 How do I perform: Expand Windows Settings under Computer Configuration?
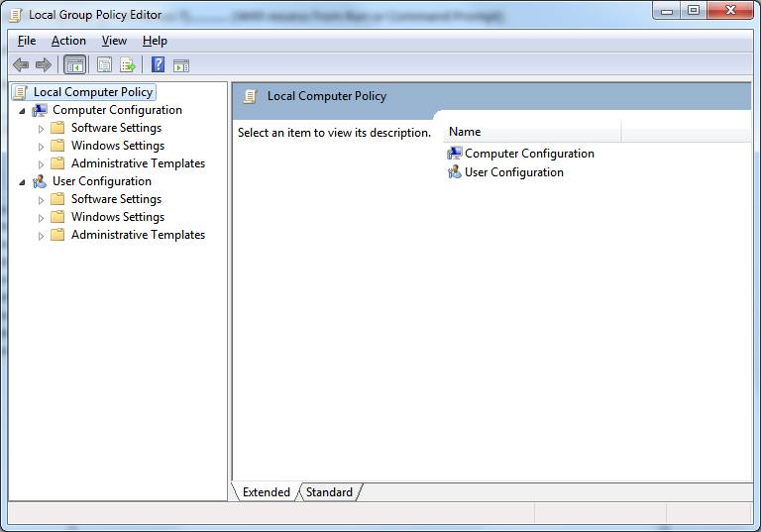click(42, 147)
